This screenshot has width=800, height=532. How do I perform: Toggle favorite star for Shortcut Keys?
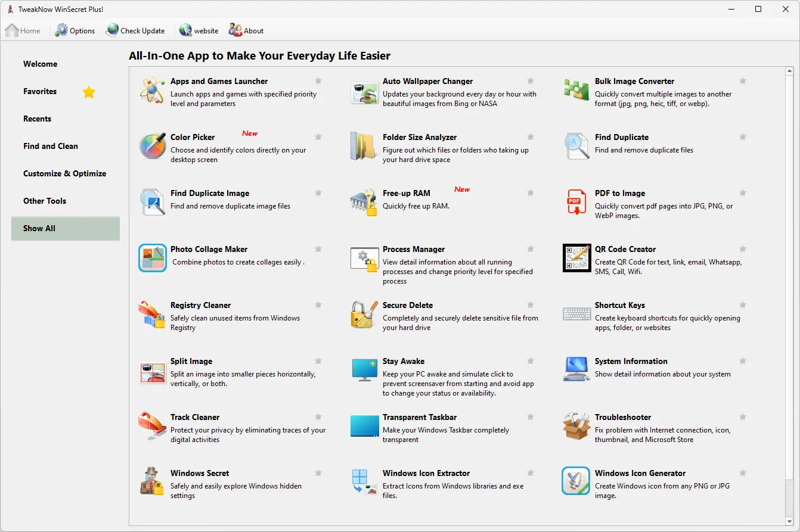click(743, 305)
